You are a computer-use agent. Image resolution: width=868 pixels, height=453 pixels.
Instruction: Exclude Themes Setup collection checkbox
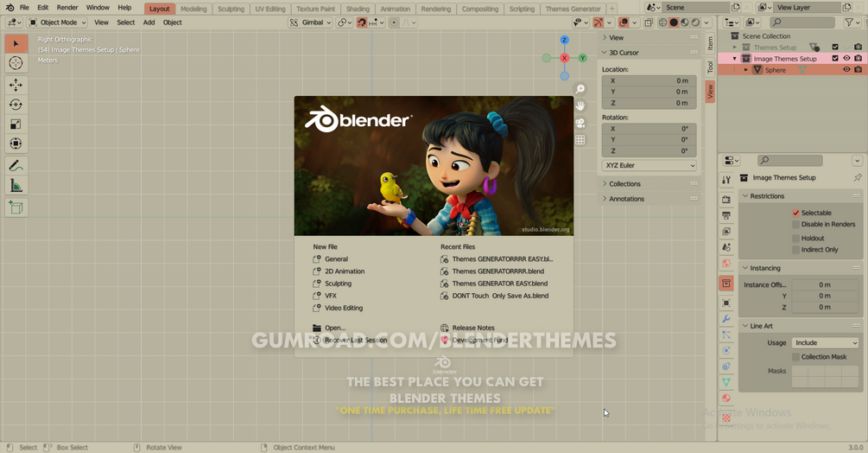[x=835, y=47]
